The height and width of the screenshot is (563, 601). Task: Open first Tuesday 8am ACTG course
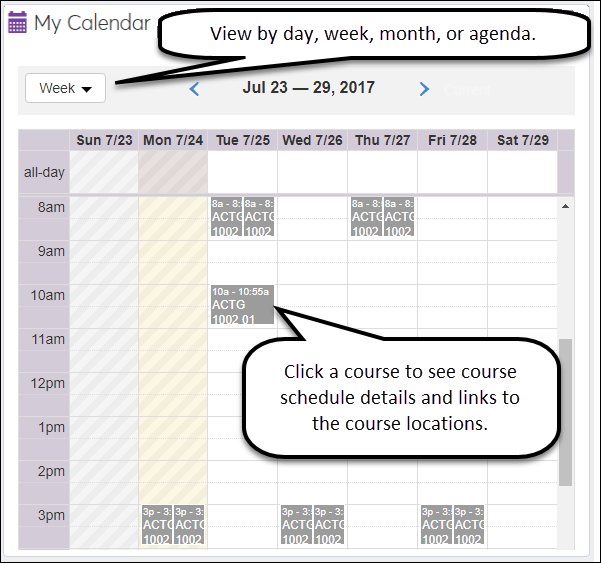pos(225,217)
